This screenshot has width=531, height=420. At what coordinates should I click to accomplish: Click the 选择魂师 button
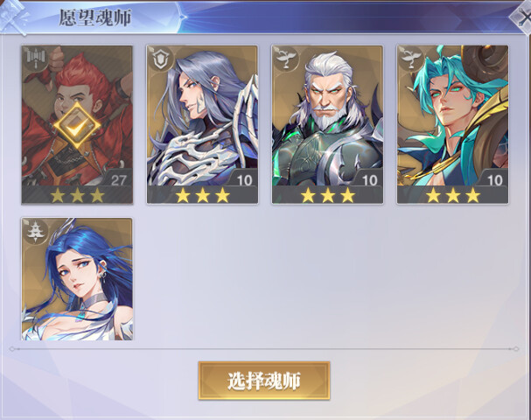pos(264,381)
